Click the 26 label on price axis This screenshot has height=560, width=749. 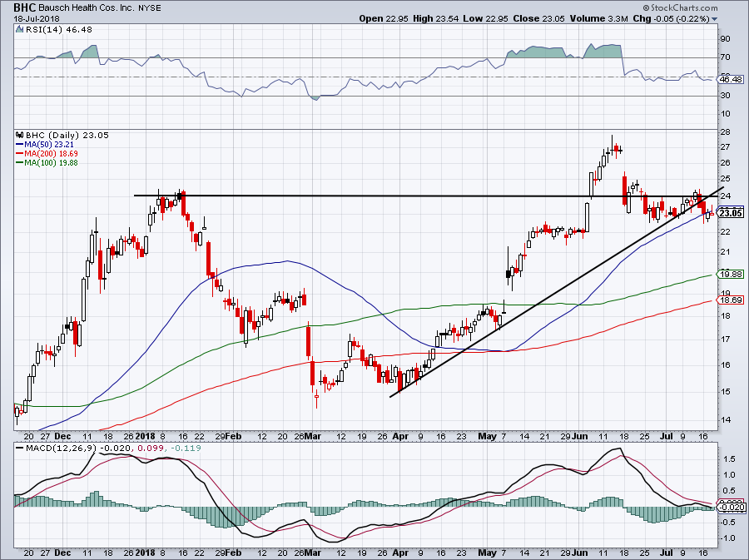(725, 163)
